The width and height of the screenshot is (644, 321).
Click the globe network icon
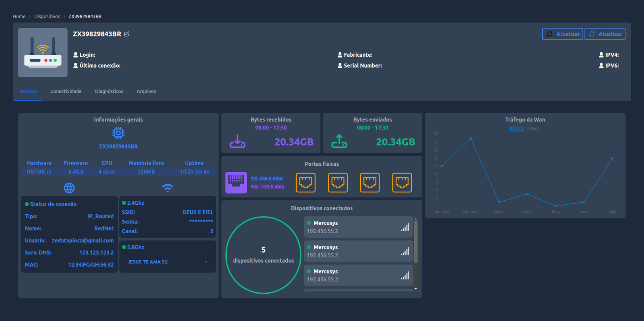[69, 188]
